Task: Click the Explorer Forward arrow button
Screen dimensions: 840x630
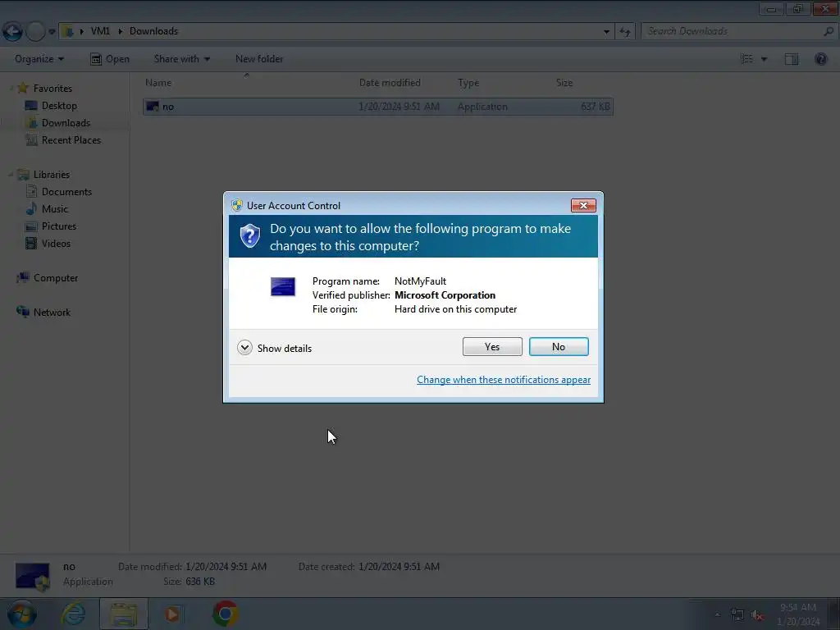Action: pyautogui.click(x=35, y=32)
